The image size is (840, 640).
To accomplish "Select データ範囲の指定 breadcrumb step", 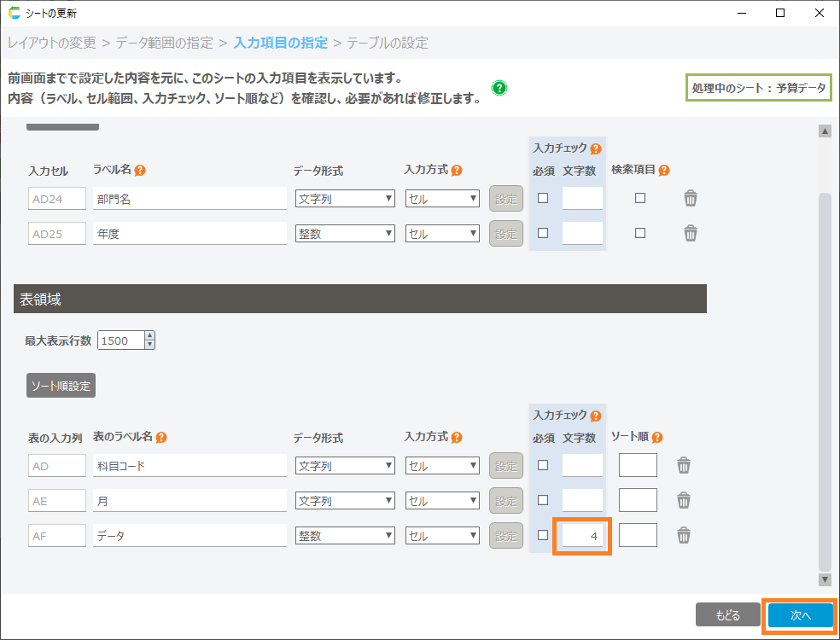I will pyautogui.click(x=166, y=43).
